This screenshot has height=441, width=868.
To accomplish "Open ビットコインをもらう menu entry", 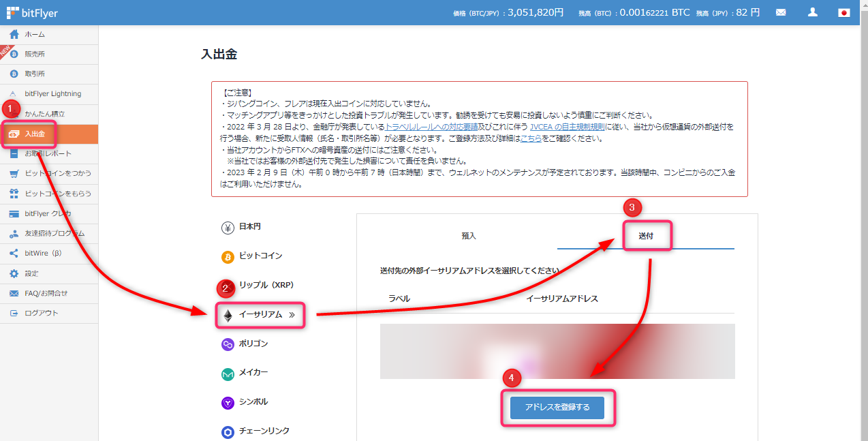I will coord(49,194).
